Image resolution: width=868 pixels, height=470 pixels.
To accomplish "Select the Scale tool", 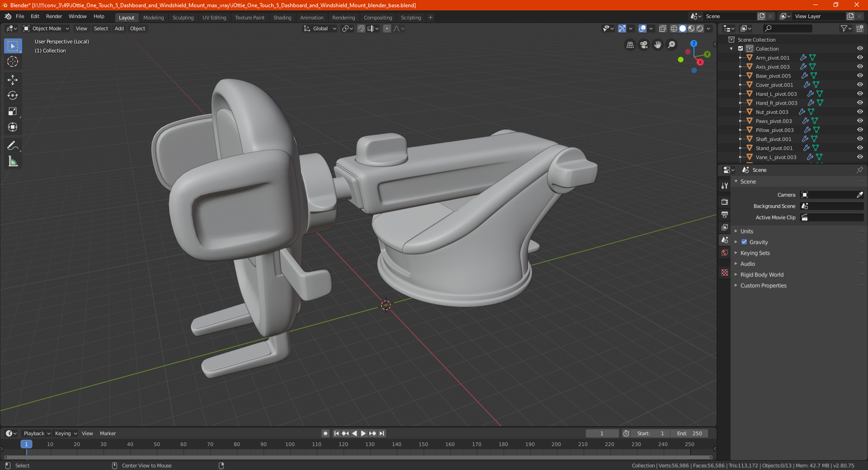I will (x=13, y=112).
